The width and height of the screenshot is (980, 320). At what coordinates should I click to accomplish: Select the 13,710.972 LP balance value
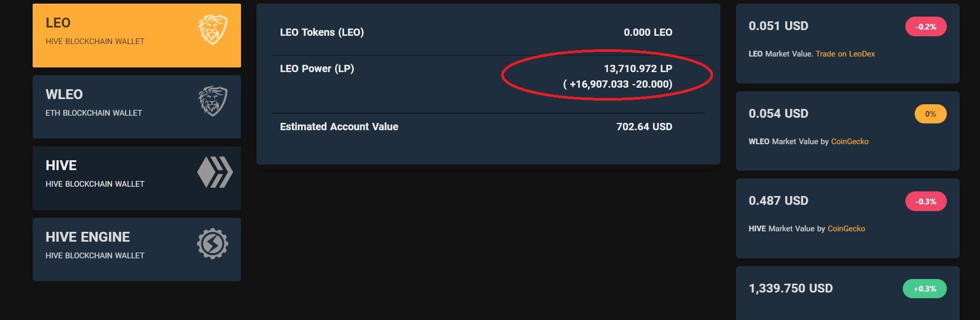pos(638,68)
